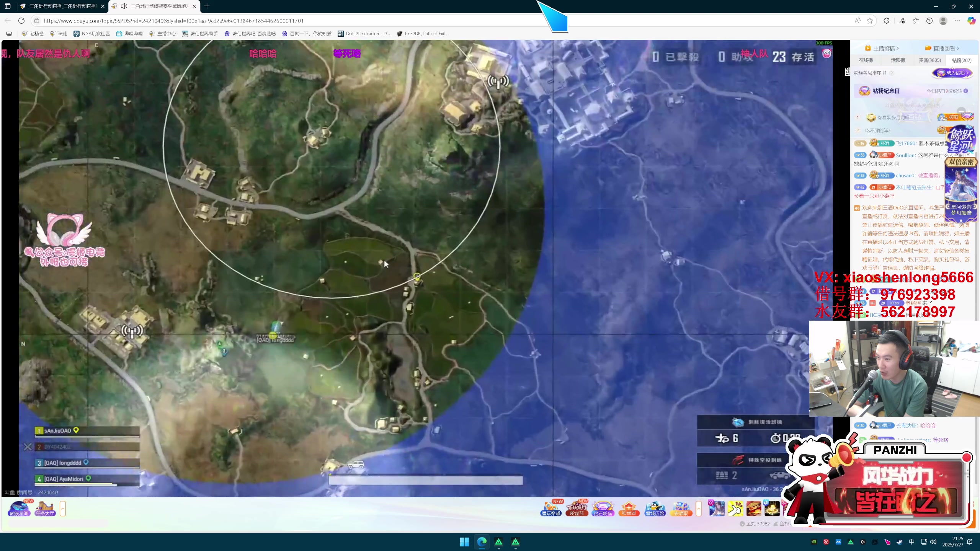Image resolution: width=980 pixels, height=551 pixels.
Task: View site information lock icon
Action: 36,21
